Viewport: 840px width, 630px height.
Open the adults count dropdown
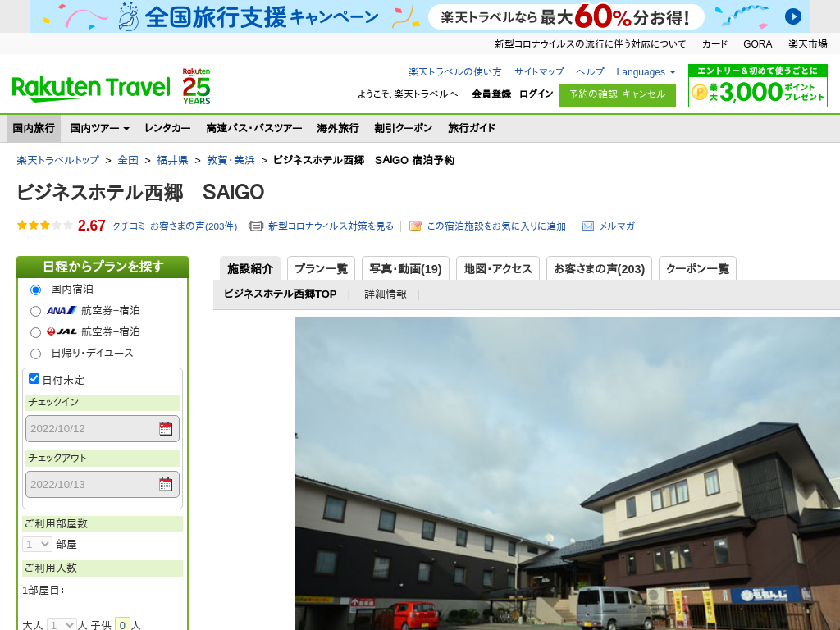click(62, 624)
